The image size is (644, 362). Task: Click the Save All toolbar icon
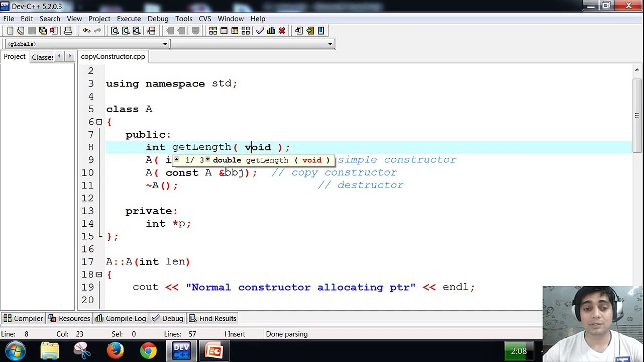point(43,31)
